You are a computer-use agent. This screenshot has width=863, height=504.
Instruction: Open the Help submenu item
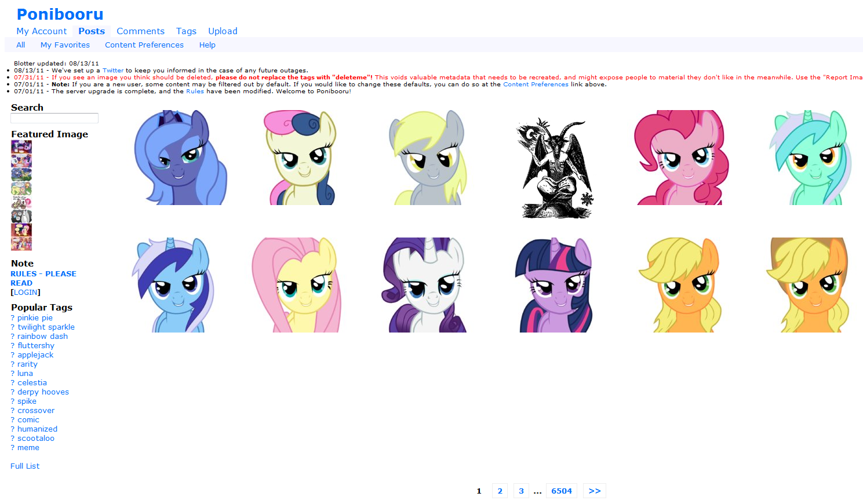(207, 45)
